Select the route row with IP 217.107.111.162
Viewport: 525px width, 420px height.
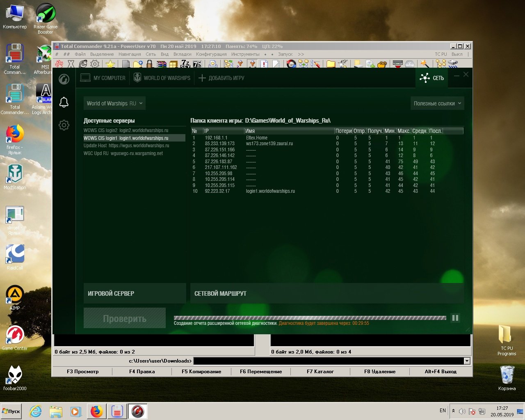327,167
